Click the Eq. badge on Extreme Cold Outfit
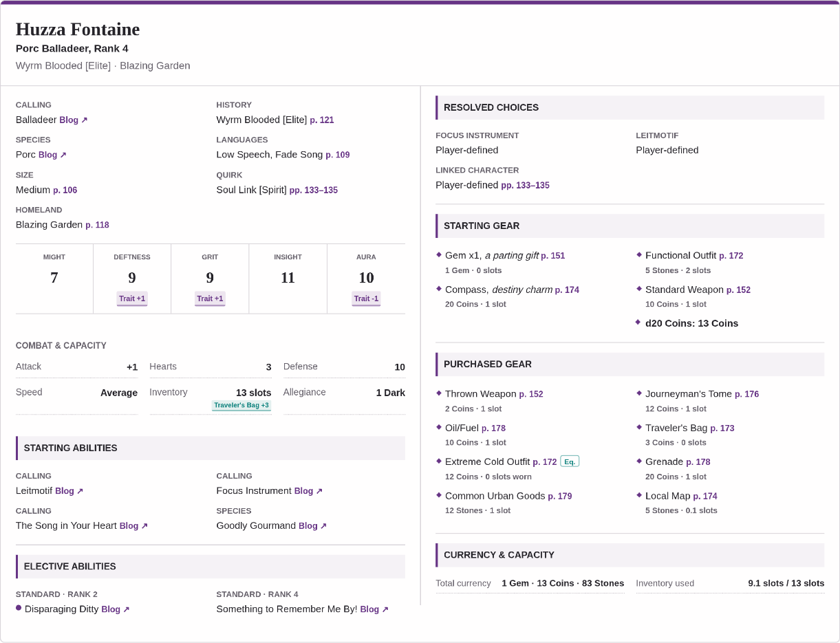The image size is (840, 643). coord(570,461)
